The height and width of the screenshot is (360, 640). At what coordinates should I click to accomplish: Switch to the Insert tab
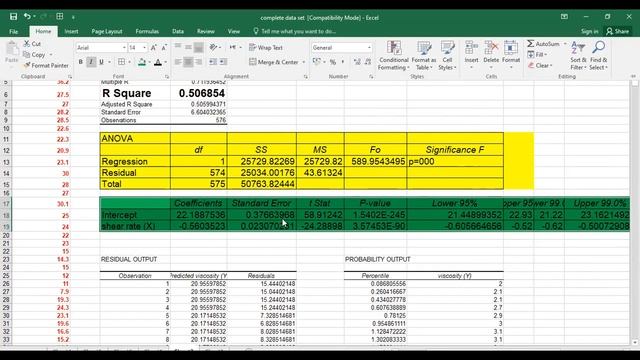[x=71, y=31]
